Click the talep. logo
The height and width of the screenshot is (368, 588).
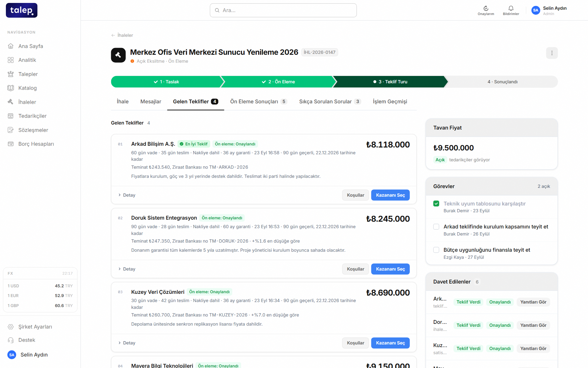22,10
